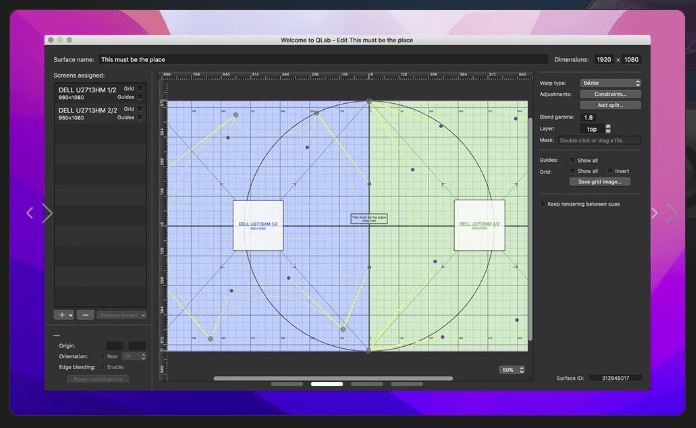Toggle Keep rendering between cues
The image size is (696, 428).
(x=542, y=204)
